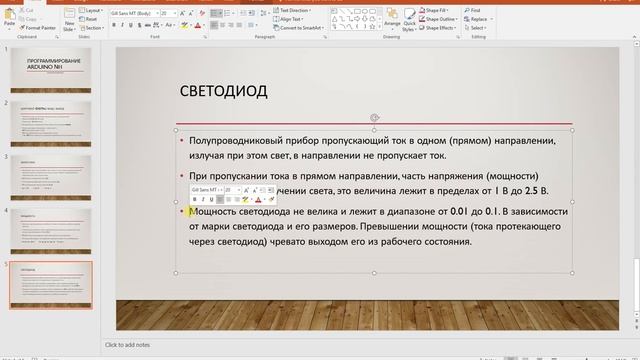Click Copy in the Clipboard group
The width and height of the screenshot is (640, 360).
[28, 19]
